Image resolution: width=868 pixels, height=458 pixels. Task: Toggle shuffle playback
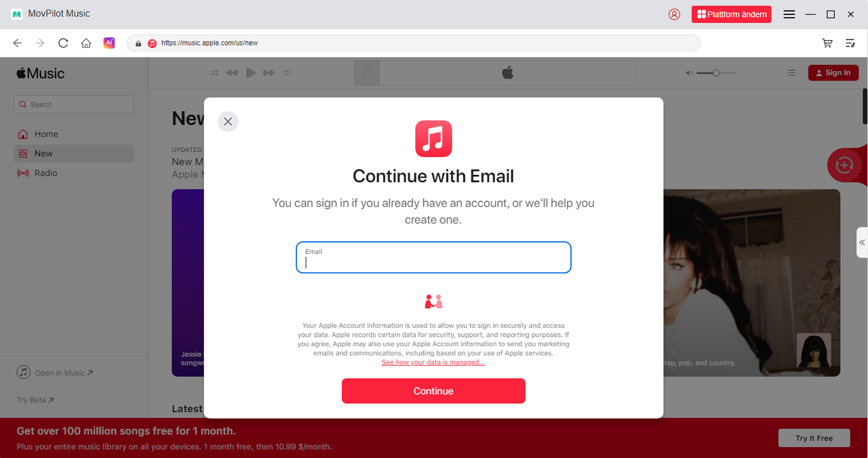point(214,72)
